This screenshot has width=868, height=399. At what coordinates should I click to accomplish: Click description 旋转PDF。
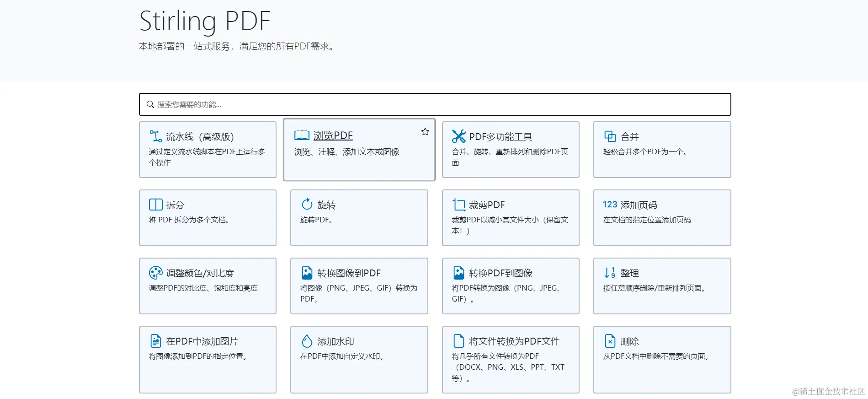pos(316,220)
